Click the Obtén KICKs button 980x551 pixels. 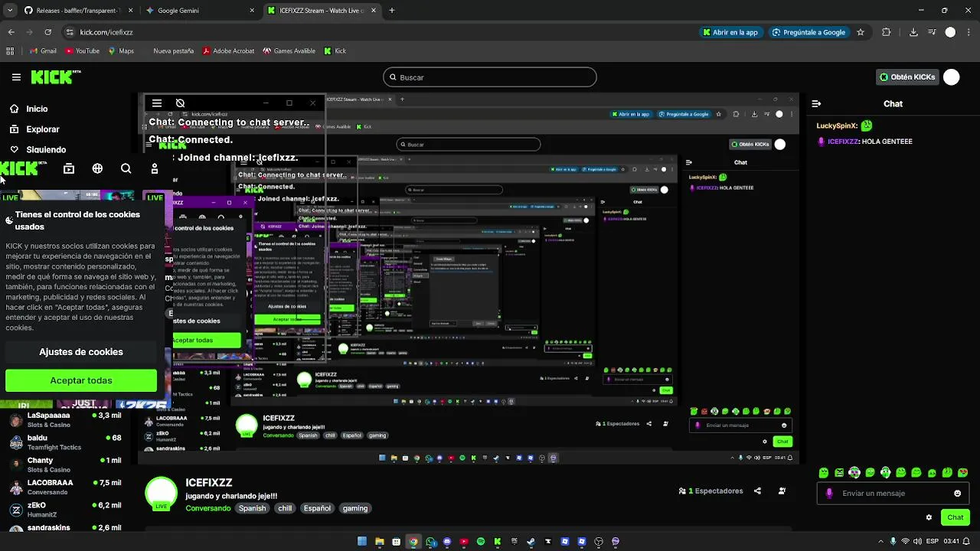907,77
